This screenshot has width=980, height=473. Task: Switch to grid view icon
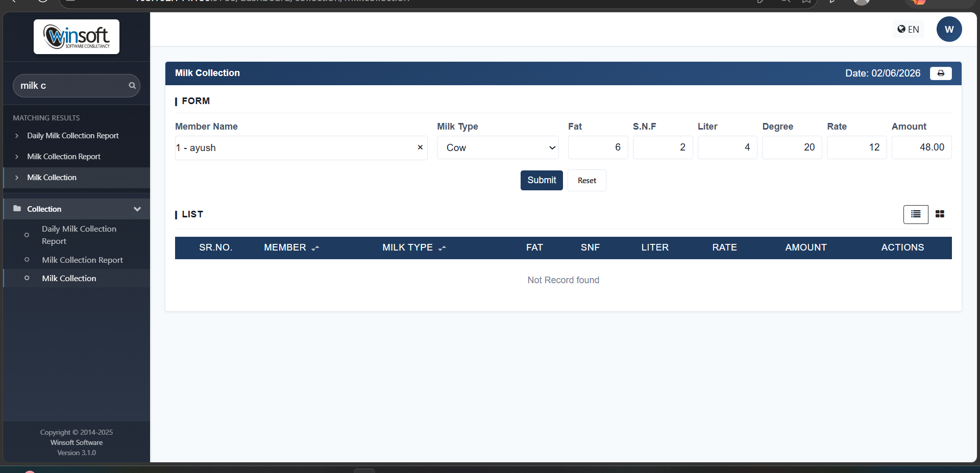(x=940, y=214)
